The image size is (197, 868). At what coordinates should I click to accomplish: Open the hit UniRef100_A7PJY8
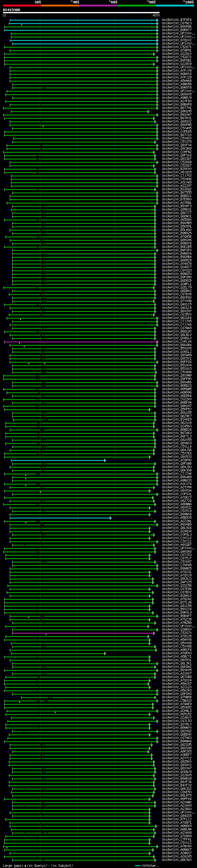tap(176, 71)
